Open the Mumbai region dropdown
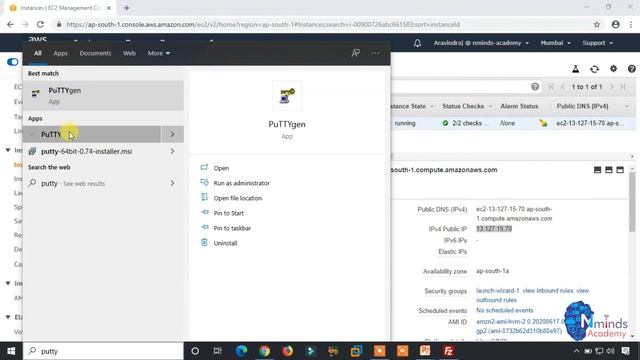Viewport: 640px width, 360px height. click(556, 43)
